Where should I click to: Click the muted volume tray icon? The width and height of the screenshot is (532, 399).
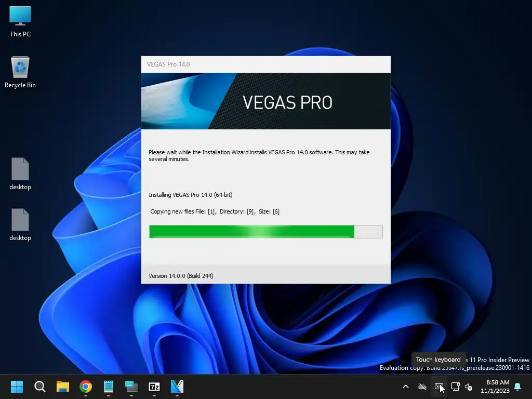click(x=469, y=387)
